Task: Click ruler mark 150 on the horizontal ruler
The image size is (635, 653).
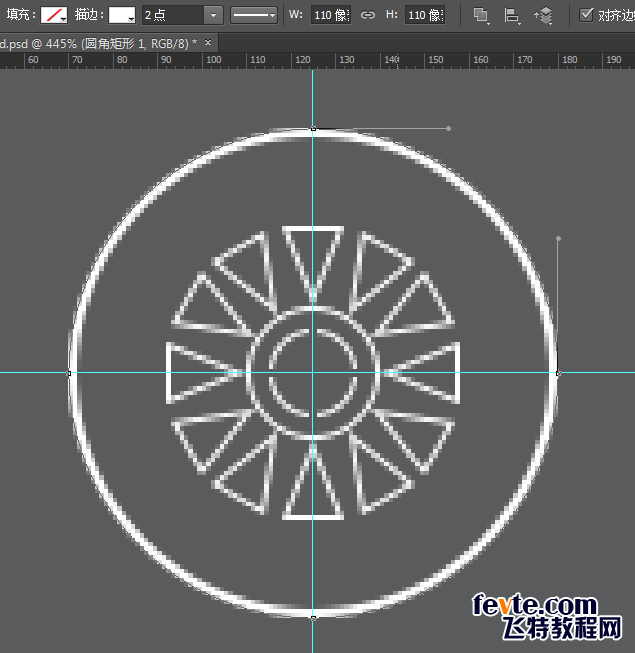Action: (x=436, y=60)
